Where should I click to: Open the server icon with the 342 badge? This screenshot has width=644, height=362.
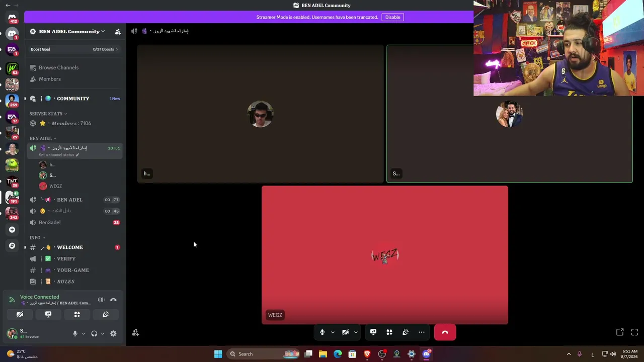point(12,213)
